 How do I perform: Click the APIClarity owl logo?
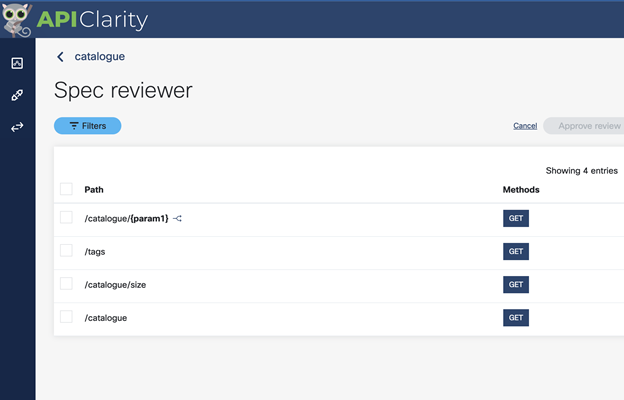pos(17,18)
